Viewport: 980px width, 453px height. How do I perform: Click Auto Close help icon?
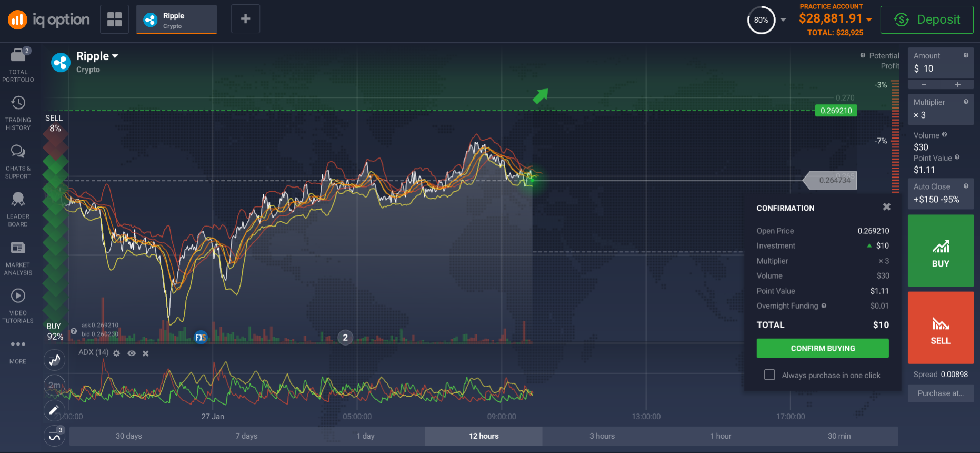966,186
